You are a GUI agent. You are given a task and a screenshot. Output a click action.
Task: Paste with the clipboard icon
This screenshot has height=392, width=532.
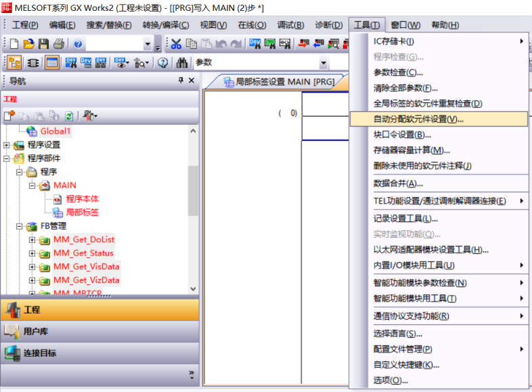[x=206, y=44]
